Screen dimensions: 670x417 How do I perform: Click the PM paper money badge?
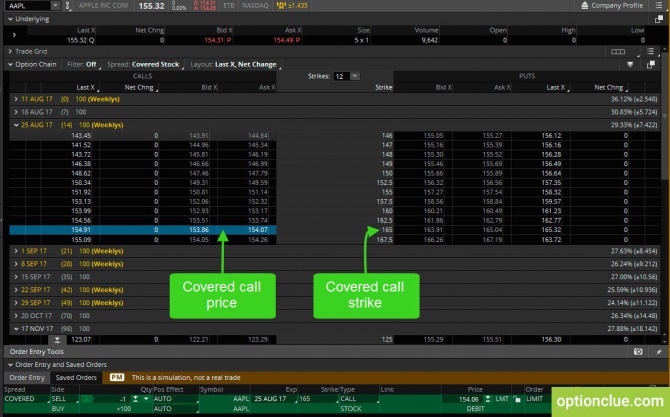(117, 378)
